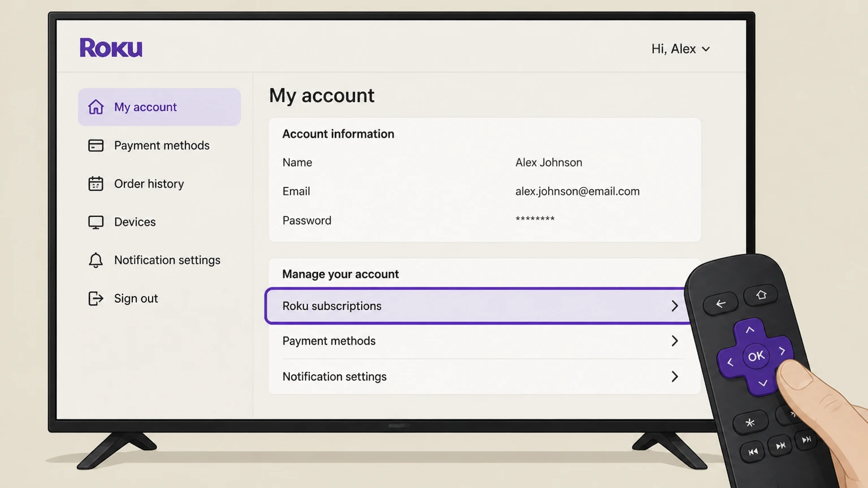Click the calendar icon for Order history
Viewport: 868px width, 488px height.
[x=96, y=184]
